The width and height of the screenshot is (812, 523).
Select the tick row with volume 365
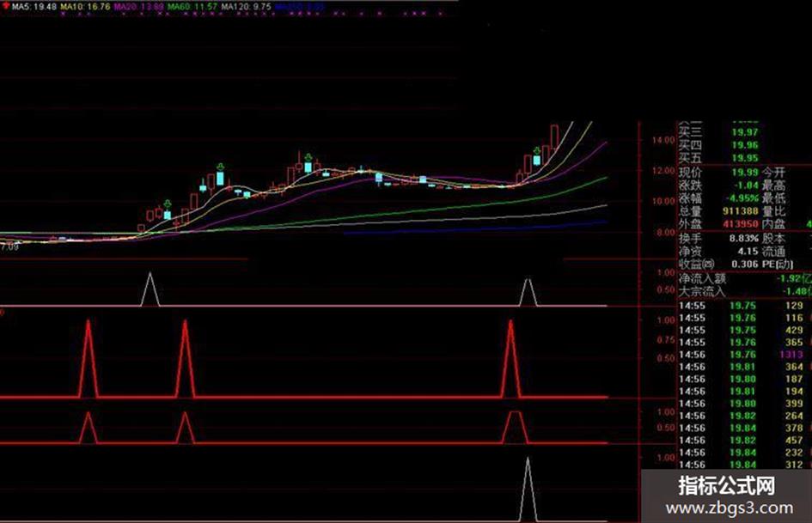(x=745, y=343)
